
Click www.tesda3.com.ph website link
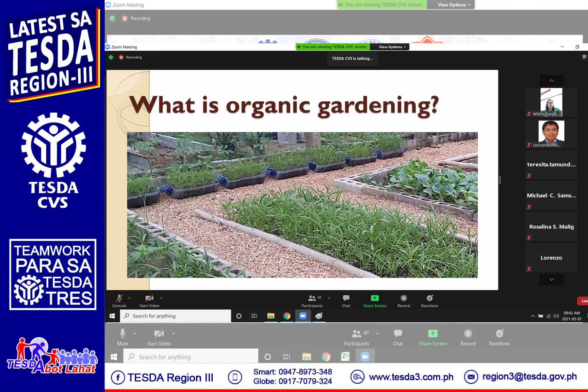pos(411,377)
